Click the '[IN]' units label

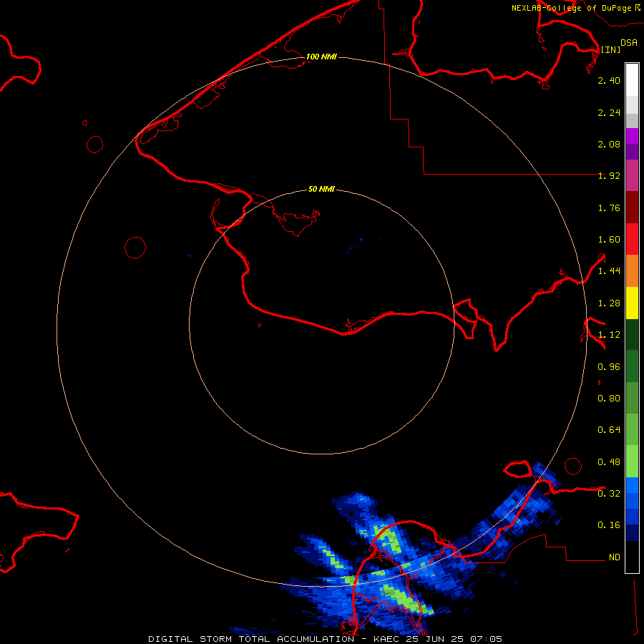tap(610, 49)
